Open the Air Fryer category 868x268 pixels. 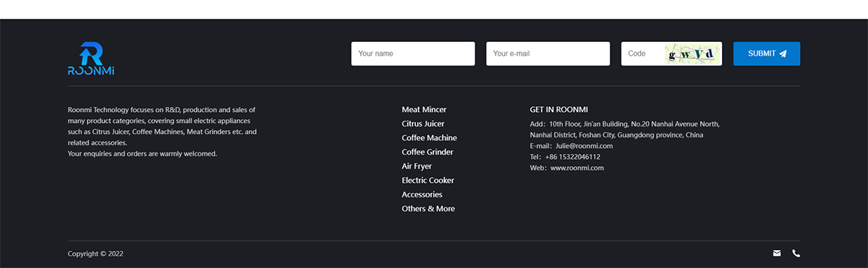tap(417, 166)
